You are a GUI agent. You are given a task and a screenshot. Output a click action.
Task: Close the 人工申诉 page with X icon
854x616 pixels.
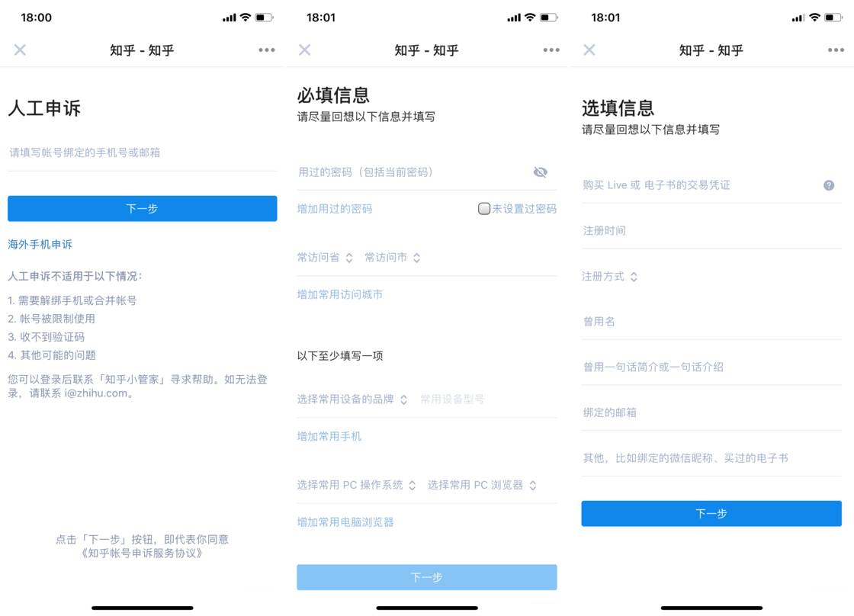click(20, 50)
